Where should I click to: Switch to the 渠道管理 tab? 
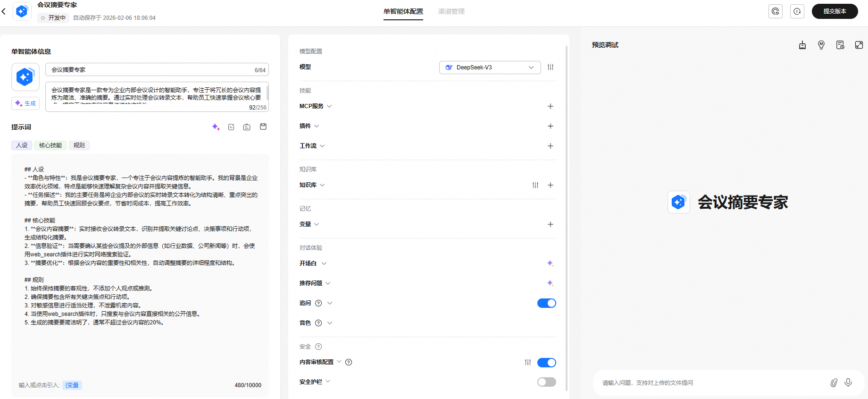pos(451,11)
